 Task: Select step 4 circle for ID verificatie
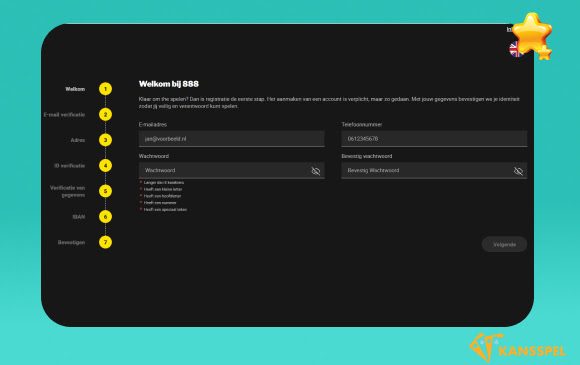pos(105,166)
